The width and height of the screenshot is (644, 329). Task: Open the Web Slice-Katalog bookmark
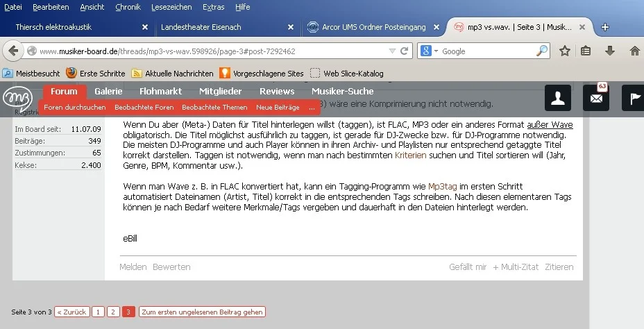coord(347,74)
